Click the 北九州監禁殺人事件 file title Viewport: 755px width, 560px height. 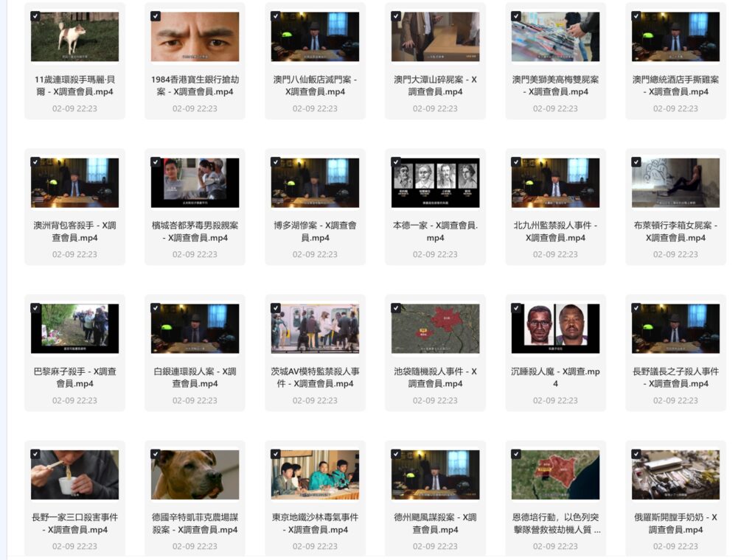click(x=555, y=231)
